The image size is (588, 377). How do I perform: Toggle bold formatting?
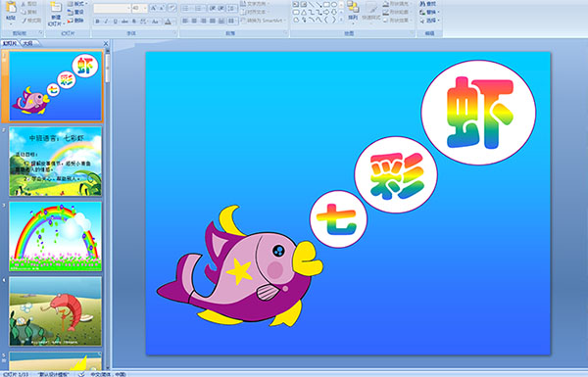[97, 22]
